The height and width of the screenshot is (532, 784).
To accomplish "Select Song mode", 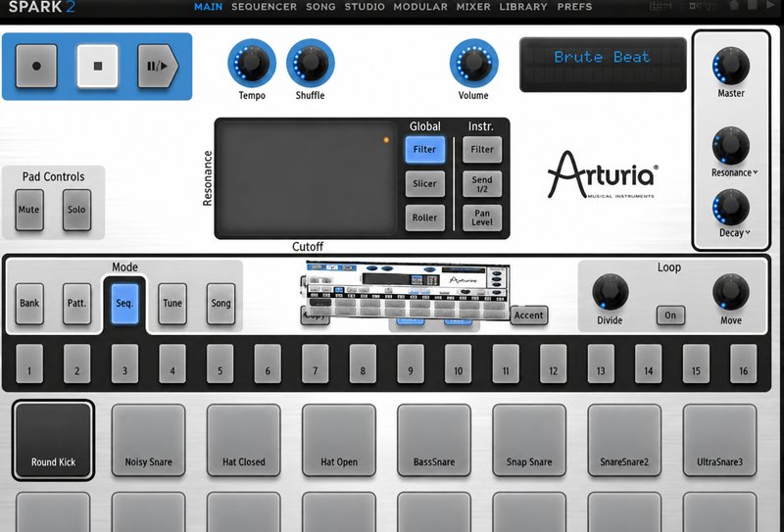I will [220, 303].
